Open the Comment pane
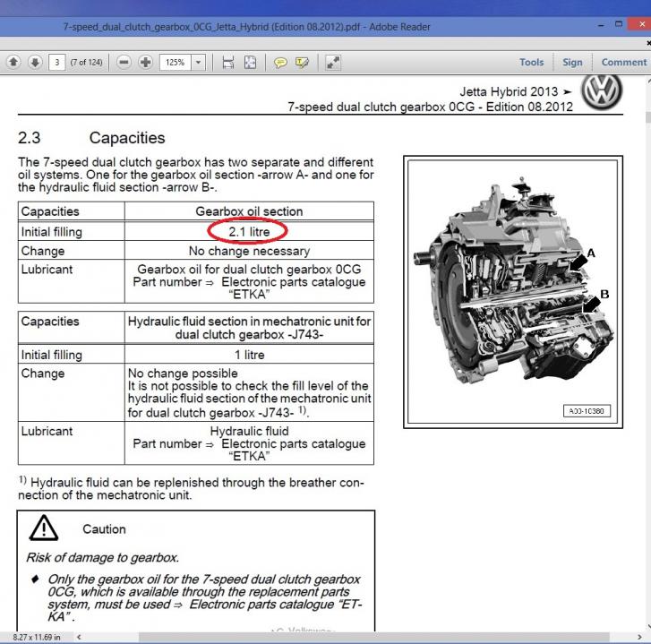The height and width of the screenshot is (644, 651). (624, 63)
